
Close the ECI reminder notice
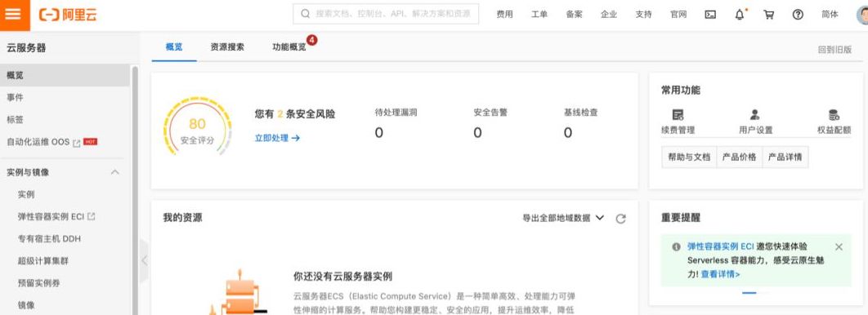pyautogui.click(x=839, y=247)
